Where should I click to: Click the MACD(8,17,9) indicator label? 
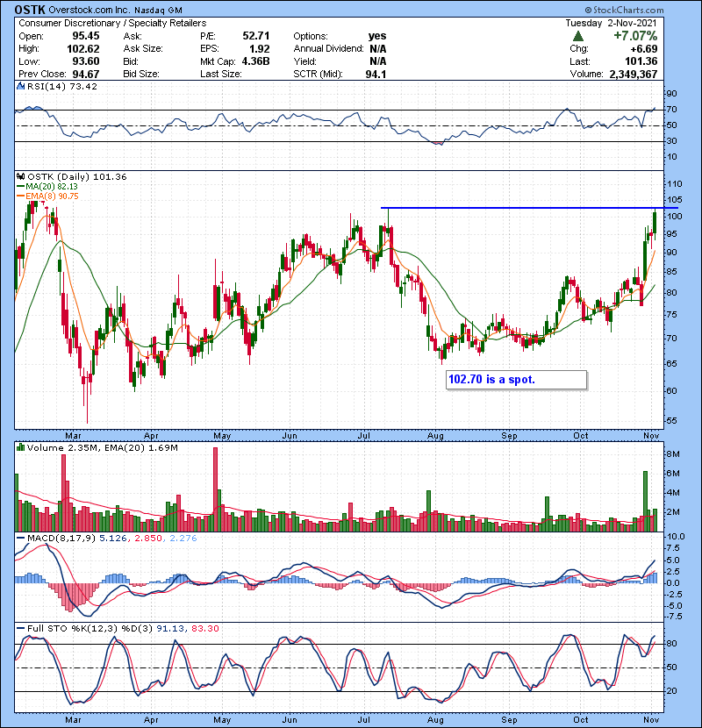61,539
